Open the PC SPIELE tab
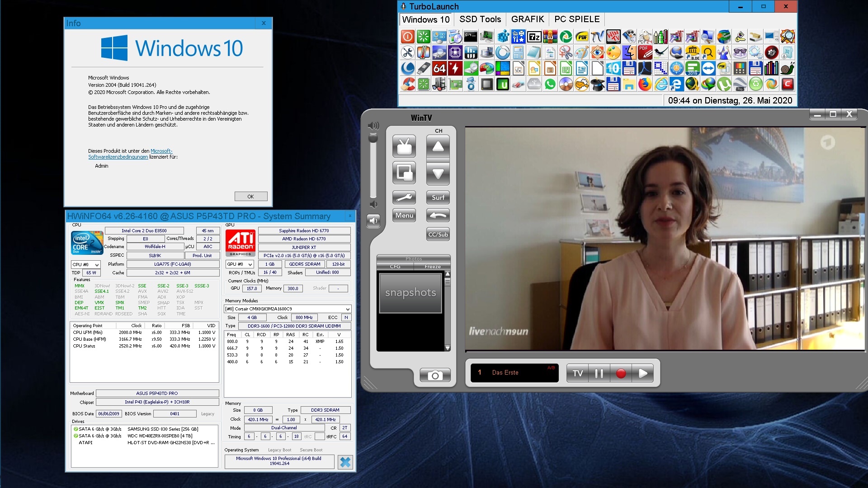 (x=577, y=19)
